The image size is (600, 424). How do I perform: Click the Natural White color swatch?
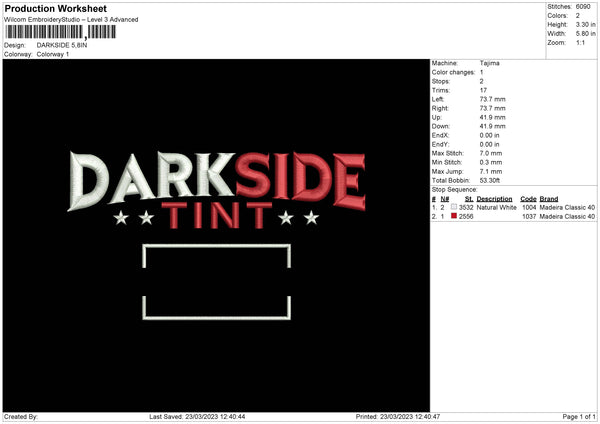[454, 207]
